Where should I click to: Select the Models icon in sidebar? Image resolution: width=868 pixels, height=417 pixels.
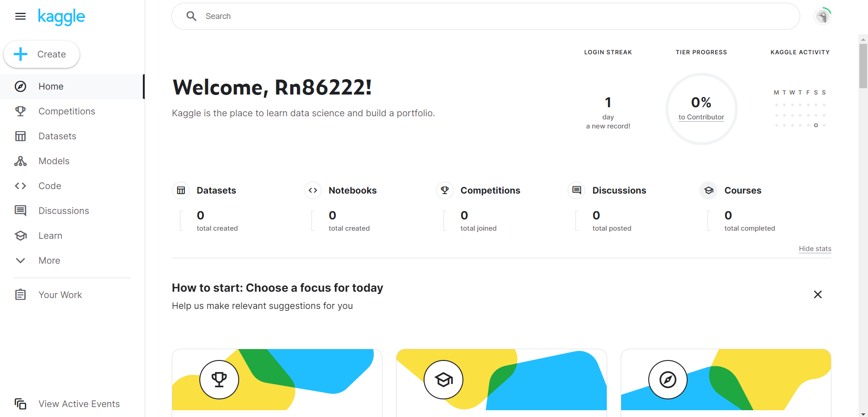(20, 161)
